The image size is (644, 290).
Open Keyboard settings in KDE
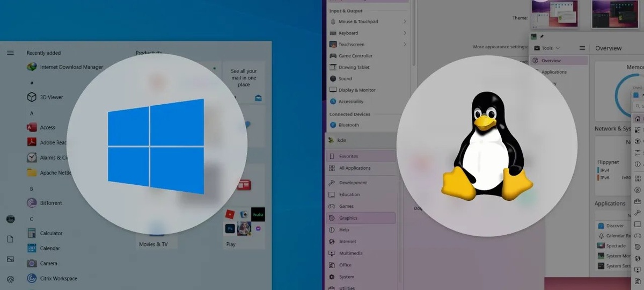coord(368,33)
